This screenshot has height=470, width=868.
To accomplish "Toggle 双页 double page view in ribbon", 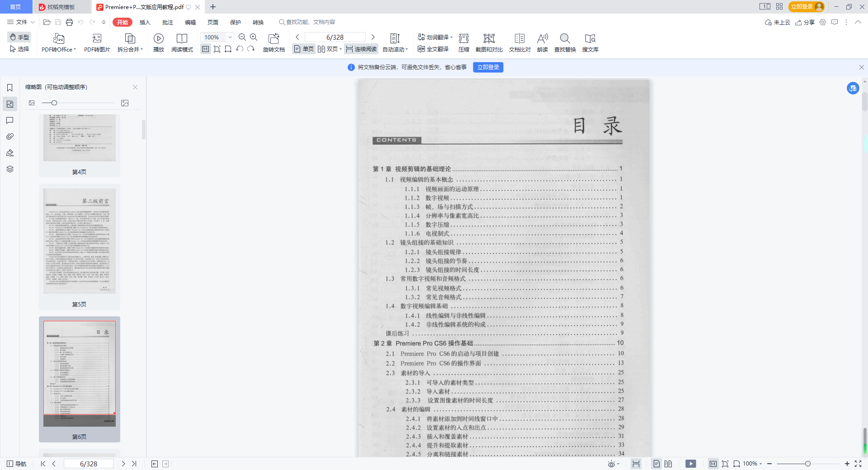I will 330,49.
